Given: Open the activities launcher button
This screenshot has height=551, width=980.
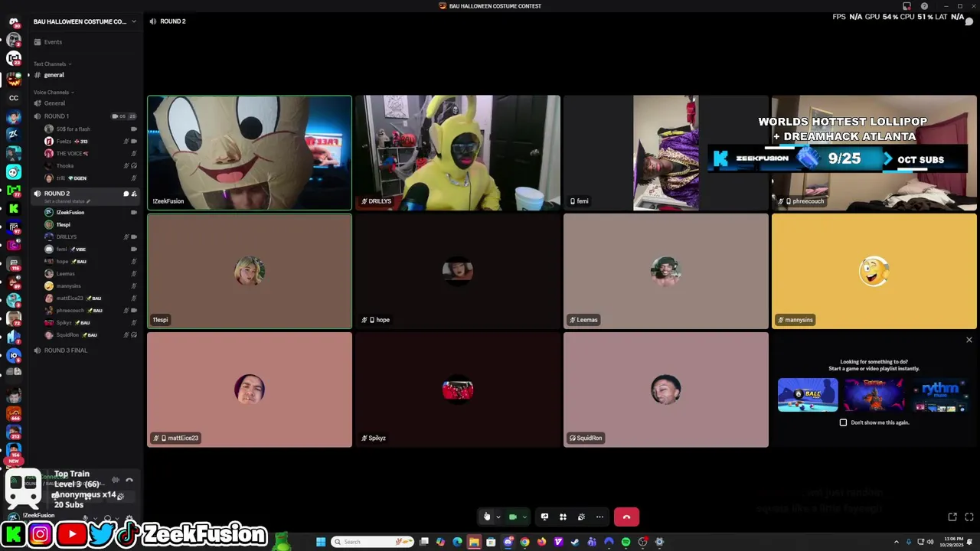Looking at the screenshot, I should (x=563, y=517).
